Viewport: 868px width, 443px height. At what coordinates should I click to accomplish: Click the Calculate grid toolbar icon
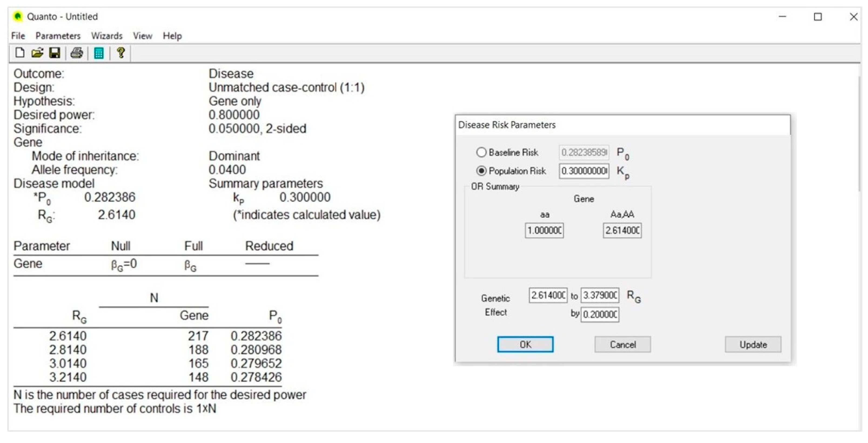(99, 53)
